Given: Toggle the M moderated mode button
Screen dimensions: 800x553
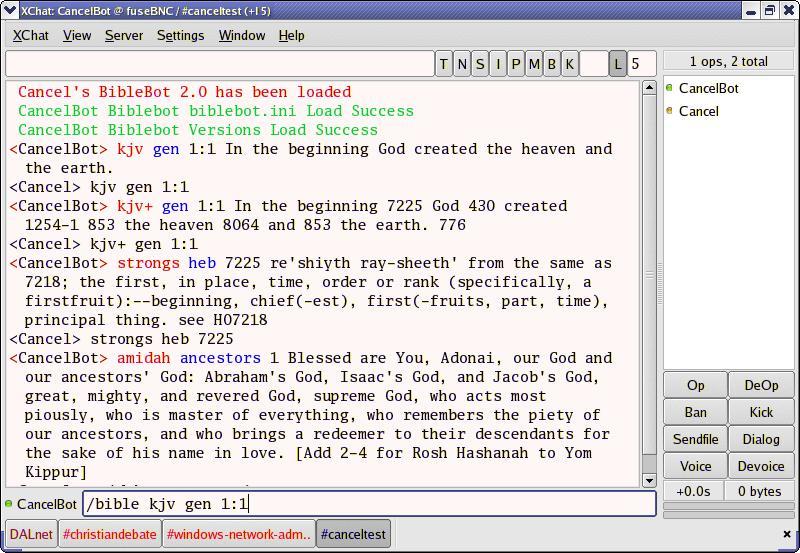Looking at the screenshot, I should tap(534, 64).
